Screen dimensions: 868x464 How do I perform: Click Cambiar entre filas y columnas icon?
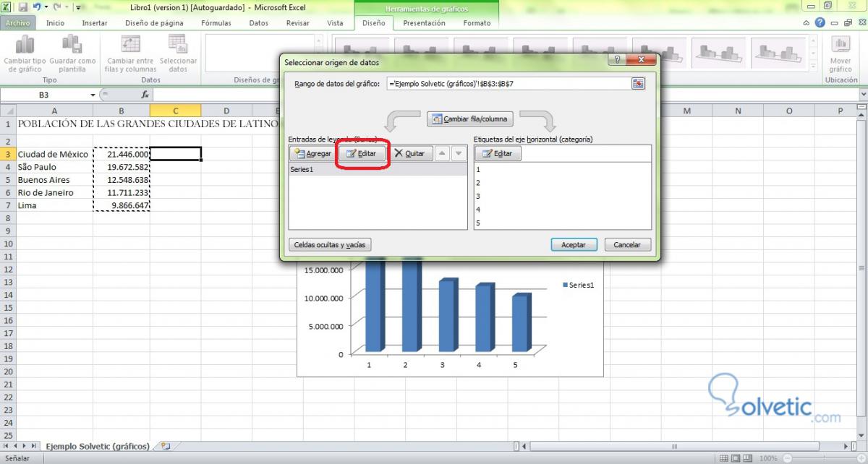coord(131,45)
